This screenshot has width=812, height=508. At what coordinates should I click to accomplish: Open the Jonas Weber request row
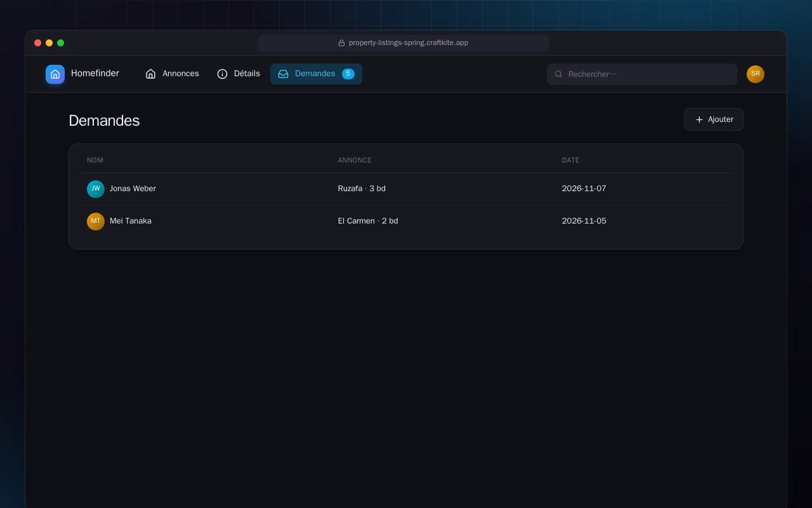[406, 189]
